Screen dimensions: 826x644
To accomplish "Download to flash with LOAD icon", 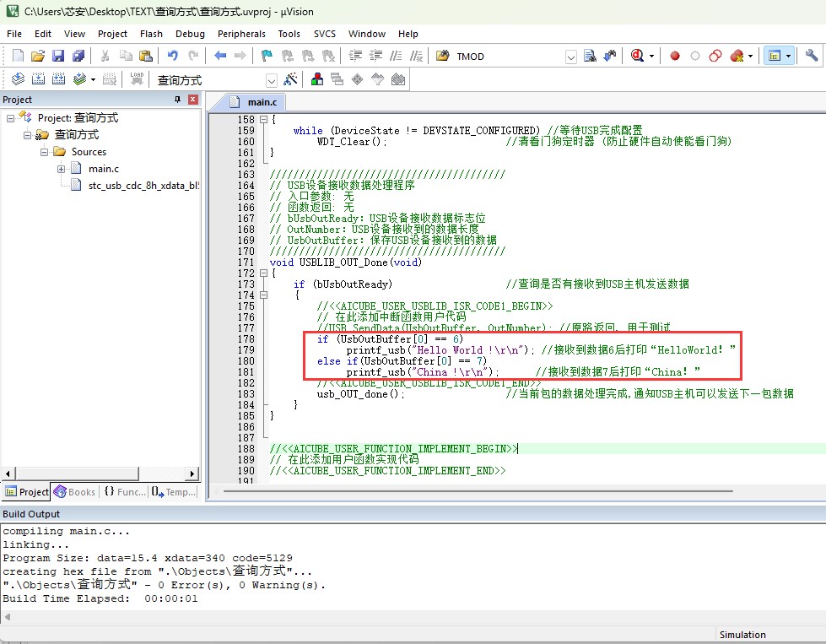I will [x=137, y=79].
